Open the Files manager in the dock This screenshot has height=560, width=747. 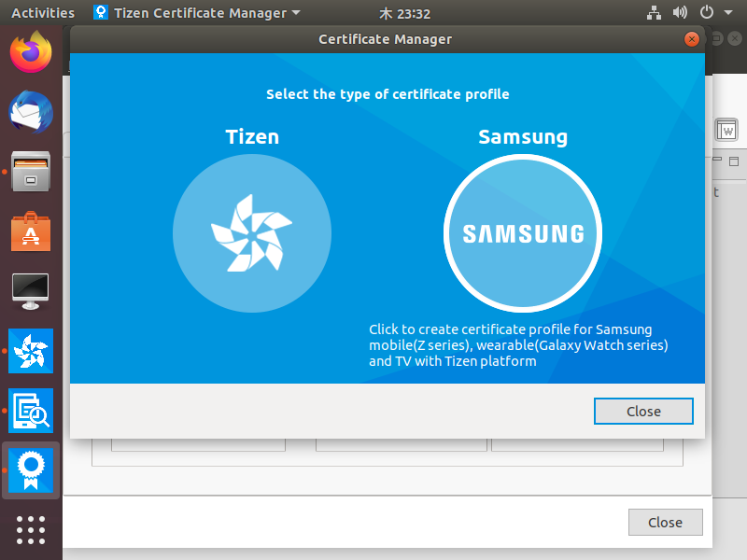[31, 172]
